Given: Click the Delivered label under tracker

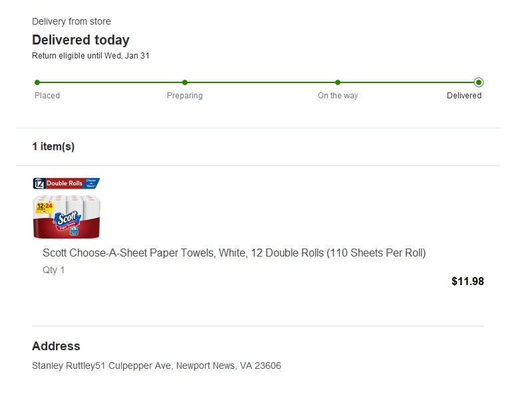Looking at the screenshot, I should 464,96.
